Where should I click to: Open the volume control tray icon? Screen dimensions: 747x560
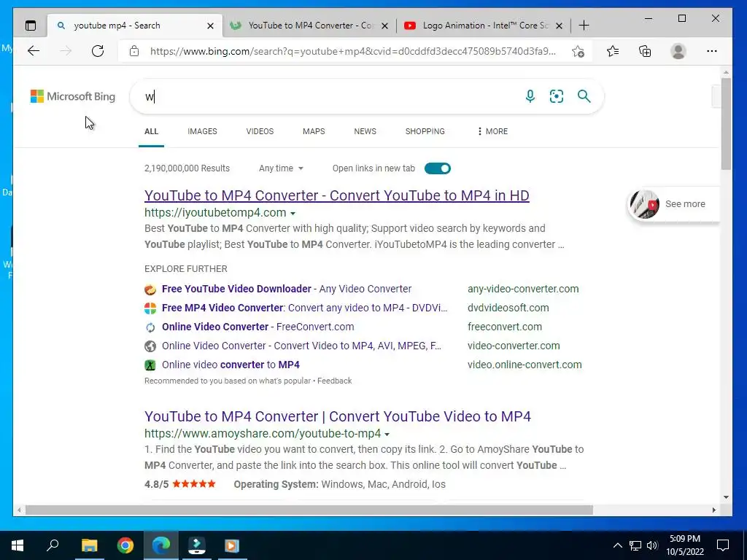coord(652,545)
